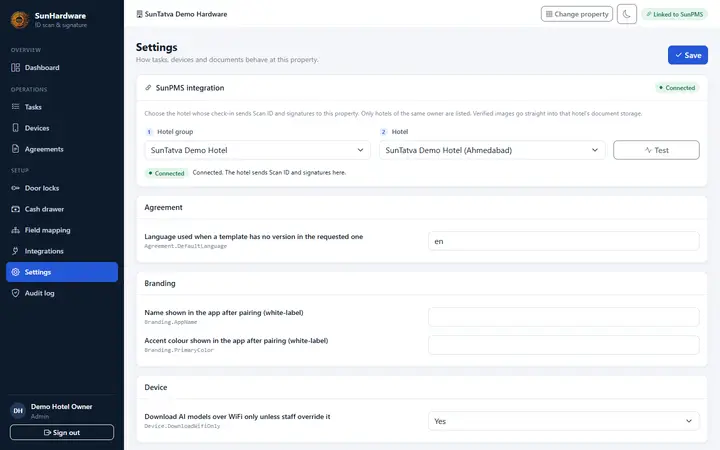The height and width of the screenshot is (450, 720).
Task: Click the Agreement.DefaultLanguage key text
Action: point(186,246)
